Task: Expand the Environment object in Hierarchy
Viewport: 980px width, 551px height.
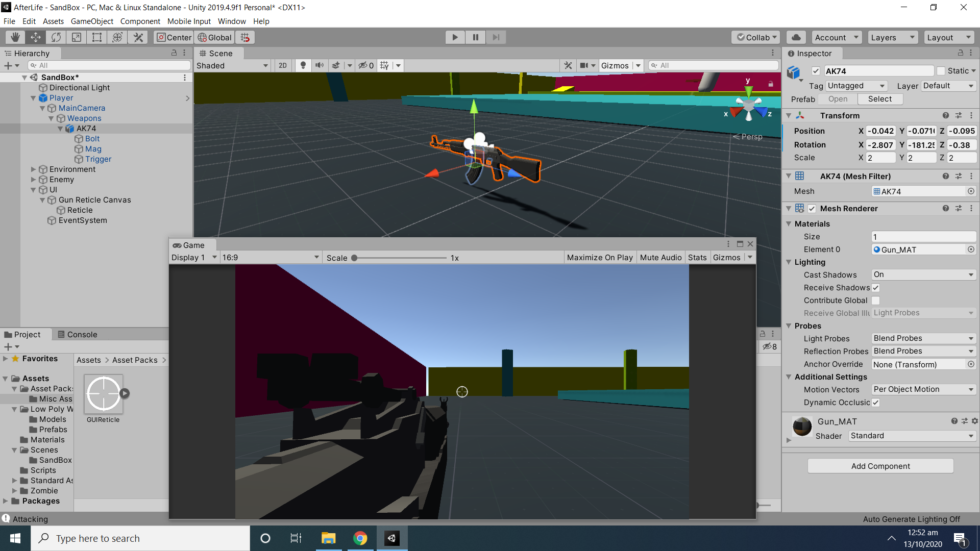Action: click(x=33, y=169)
